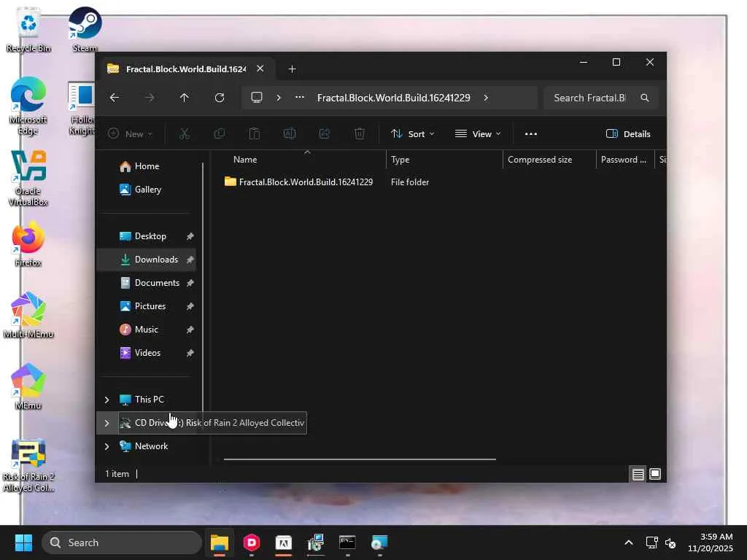This screenshot has width=747, height=560.
Task: Click the pin icon next to Videos
Action: [190, 353]
